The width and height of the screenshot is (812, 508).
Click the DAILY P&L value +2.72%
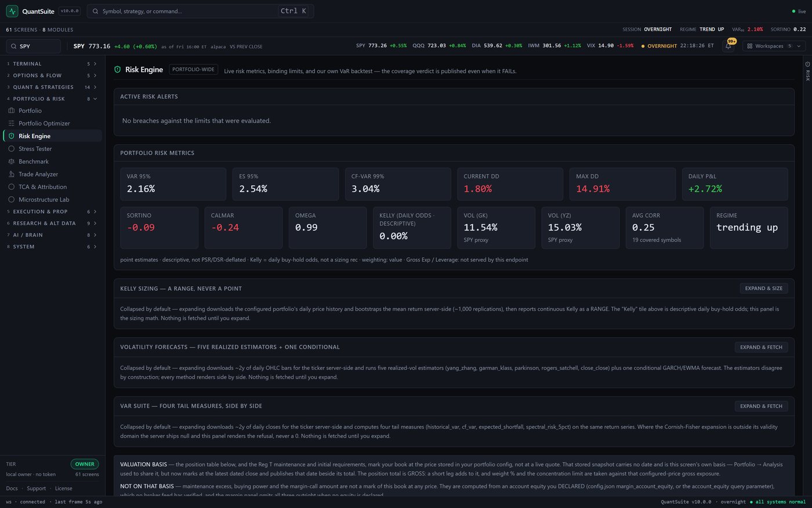click(705, 189)
